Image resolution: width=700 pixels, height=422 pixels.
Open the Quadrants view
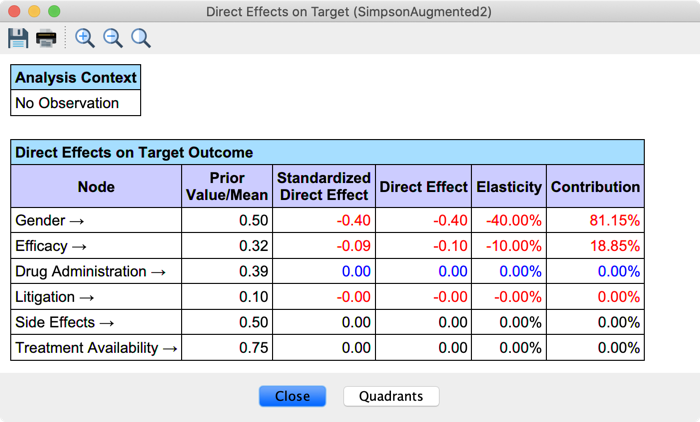(391, 396)
